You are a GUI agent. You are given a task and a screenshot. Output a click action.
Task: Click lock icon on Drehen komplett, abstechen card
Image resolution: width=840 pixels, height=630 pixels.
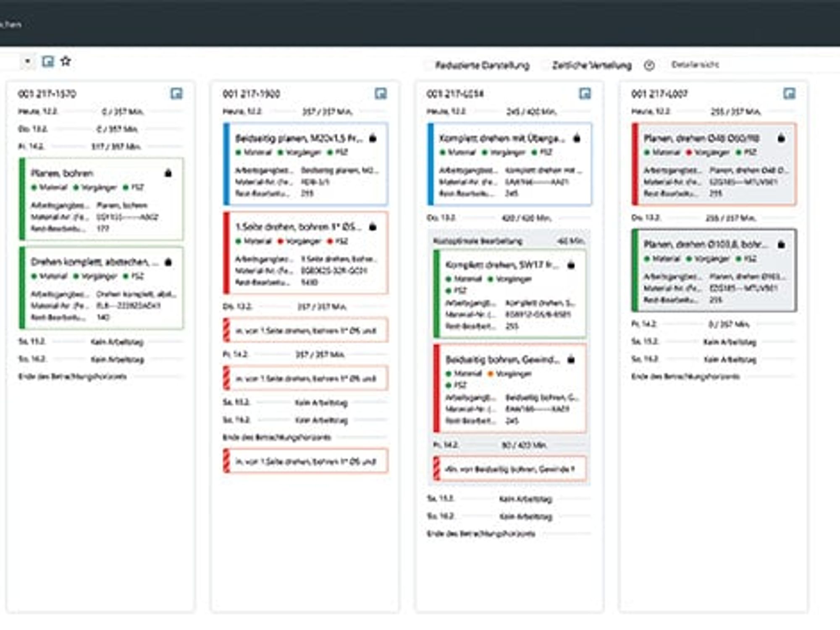(168, 262)
